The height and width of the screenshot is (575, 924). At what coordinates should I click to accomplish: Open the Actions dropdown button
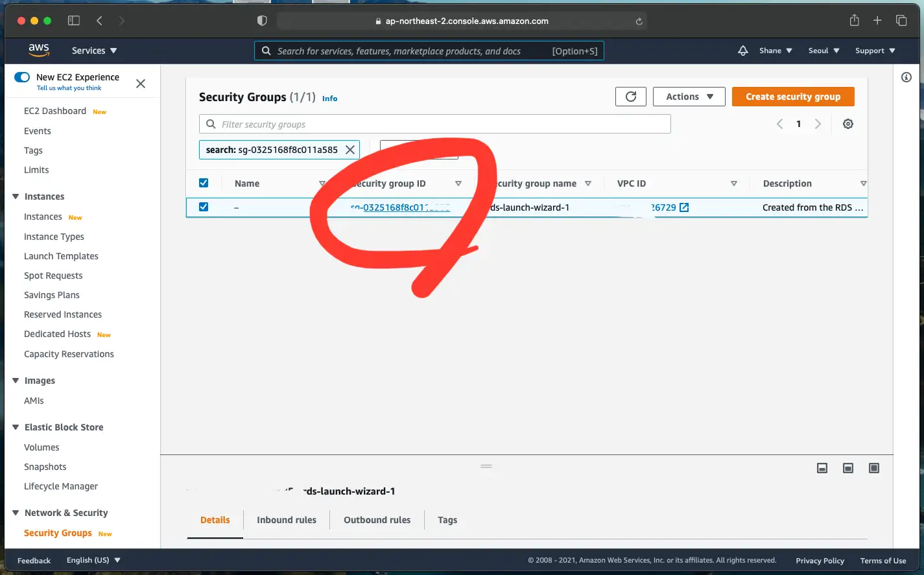[x=689, y=97]
